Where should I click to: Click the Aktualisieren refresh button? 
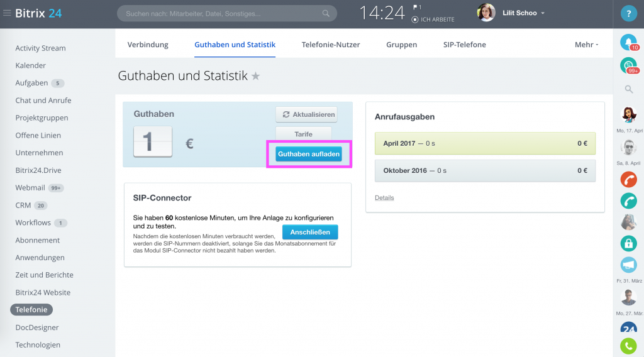point(306,114)
